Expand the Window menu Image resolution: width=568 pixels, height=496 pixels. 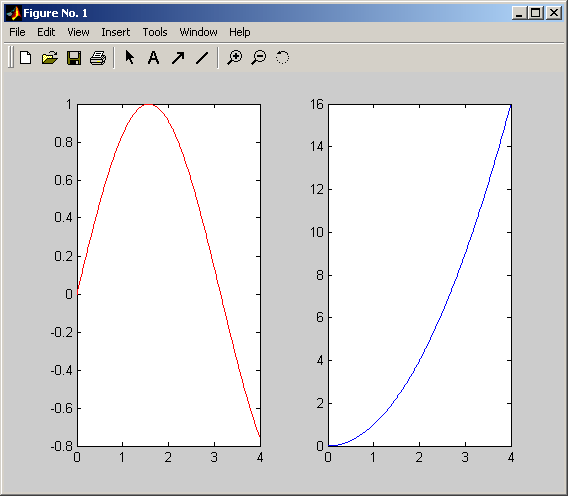(198, 32)
